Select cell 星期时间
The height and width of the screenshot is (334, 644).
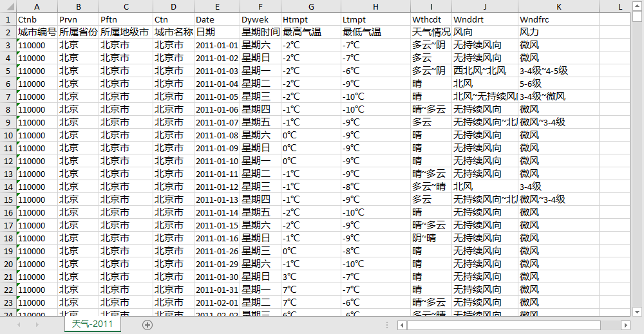click(260, 32)
